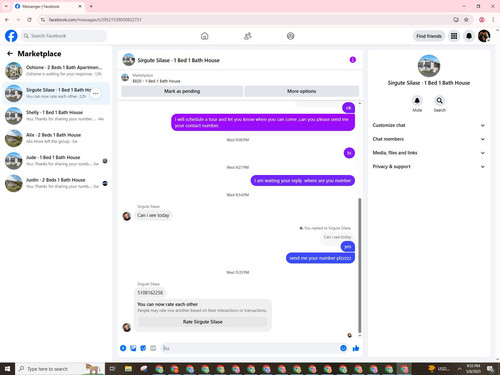Search in conversation magnifier icon

[440, 101]
